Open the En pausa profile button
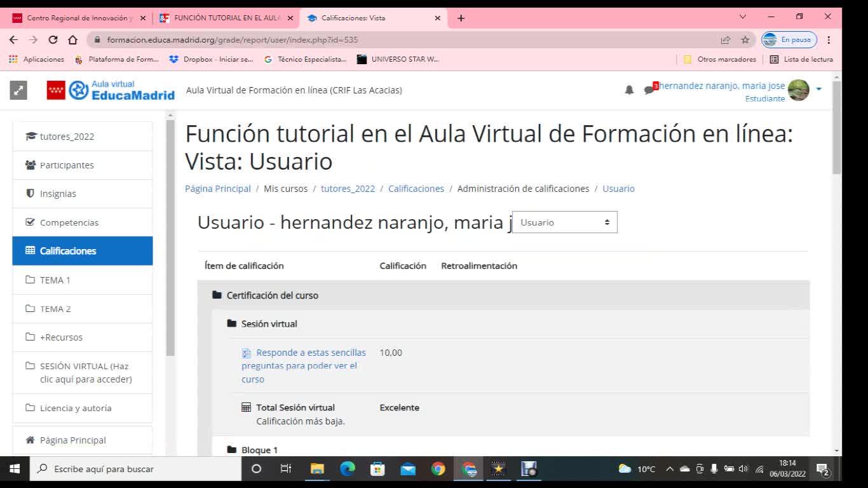 (x=789, y=39)
